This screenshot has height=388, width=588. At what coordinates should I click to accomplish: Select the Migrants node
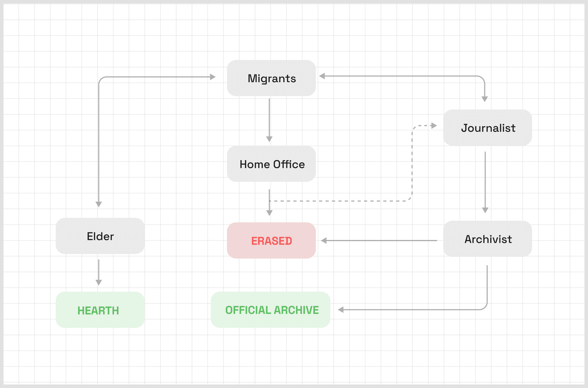[x=271, y=78]
